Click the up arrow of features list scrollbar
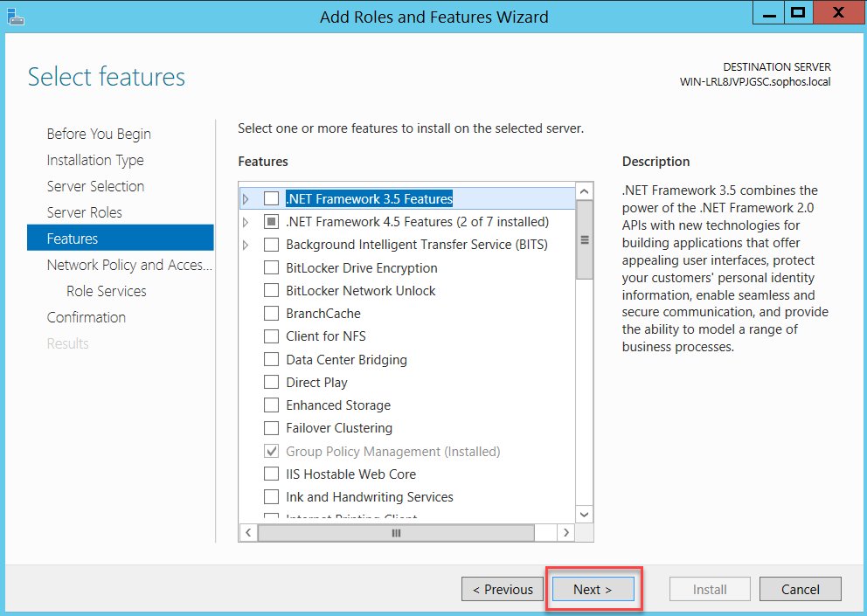Screen dimensions: 867x616 [585, 191]
